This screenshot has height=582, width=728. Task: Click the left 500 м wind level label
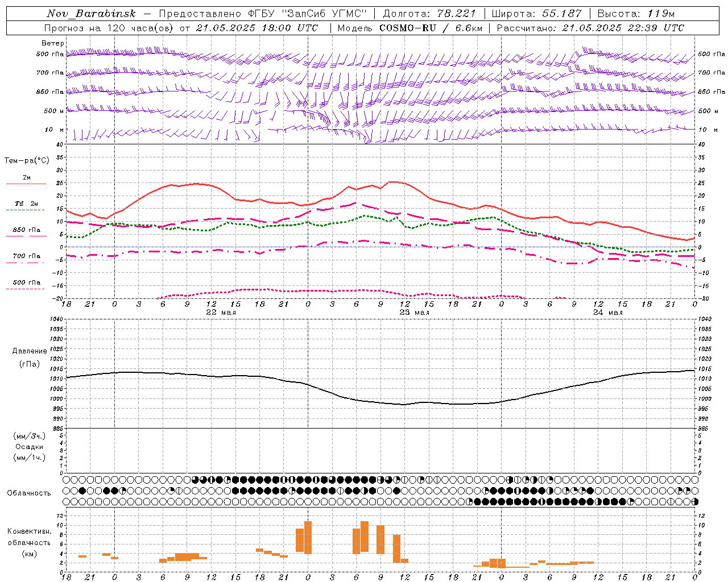(x=55, y=111)
